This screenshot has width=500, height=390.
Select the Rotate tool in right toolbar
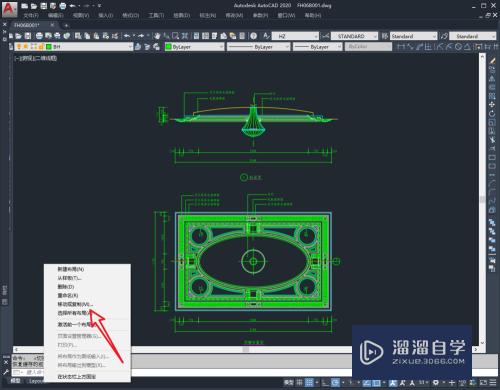[x=492, y=114]
